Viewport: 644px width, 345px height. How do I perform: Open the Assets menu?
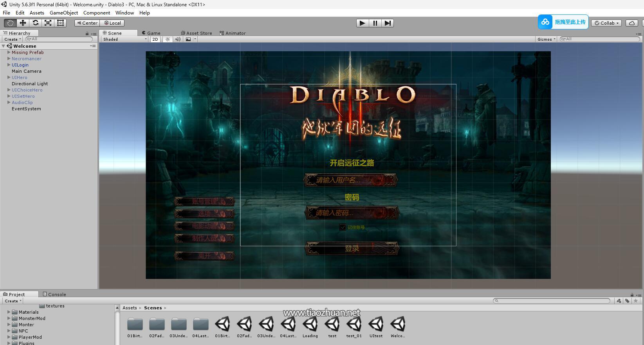coord(37,13)
